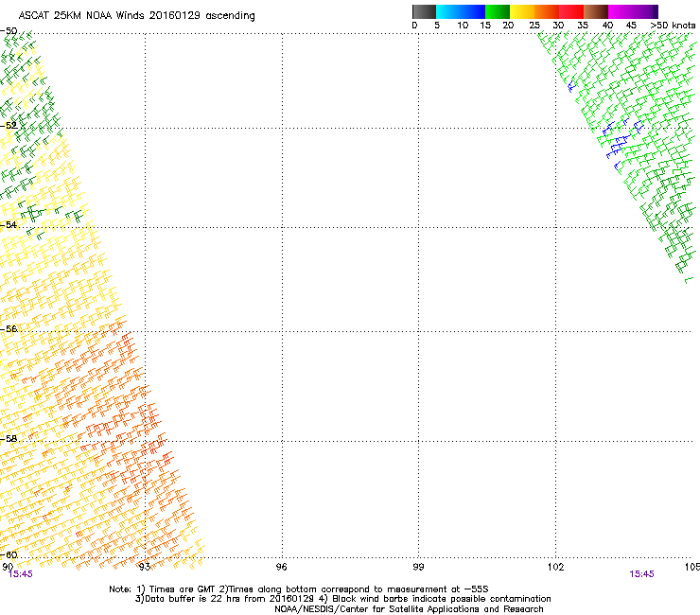Click the "93" longitude label
The width and height of the screenshot is (700, 615).
pos(144,567)
